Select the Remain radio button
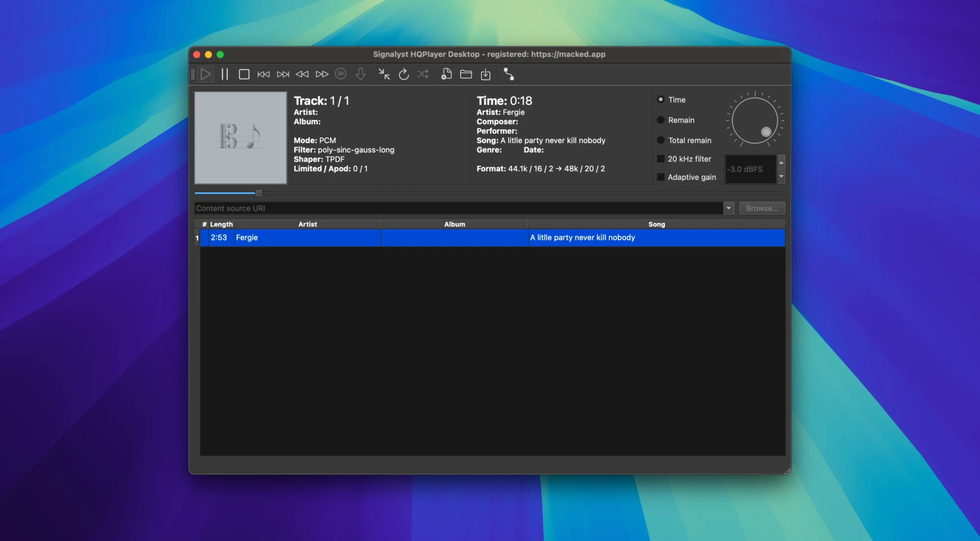 (x=661, y=120)
